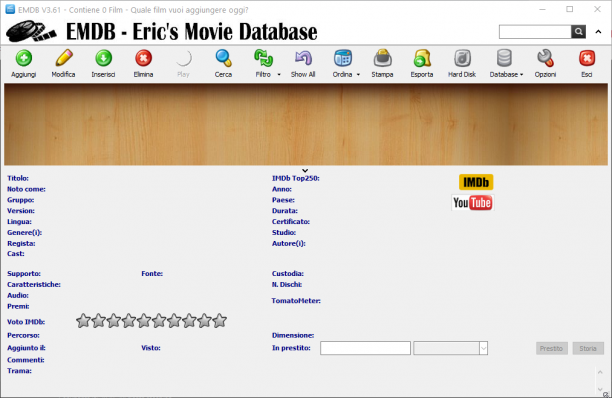Click the Ordina sort icon

pyautogui.click(x=343, y=58)
